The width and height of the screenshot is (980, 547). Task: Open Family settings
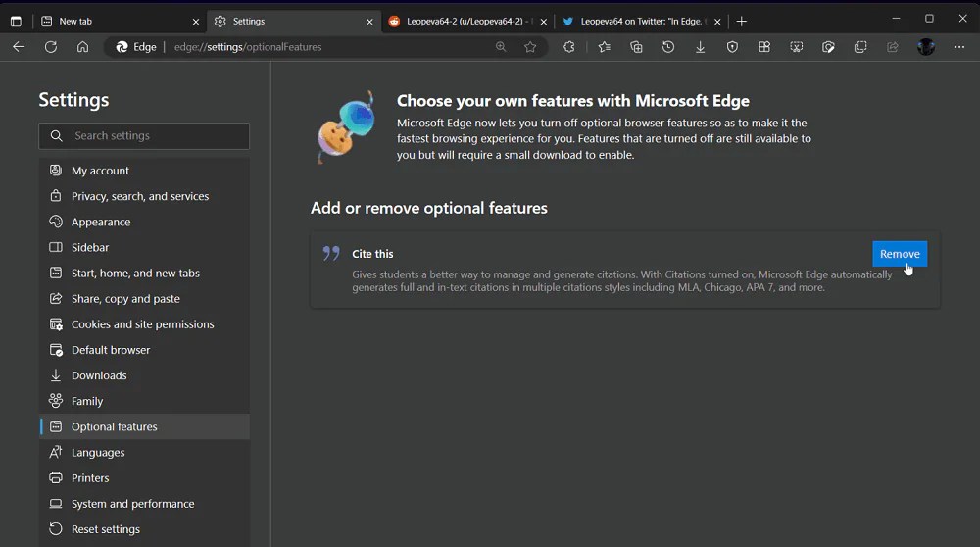click(144, 401)
